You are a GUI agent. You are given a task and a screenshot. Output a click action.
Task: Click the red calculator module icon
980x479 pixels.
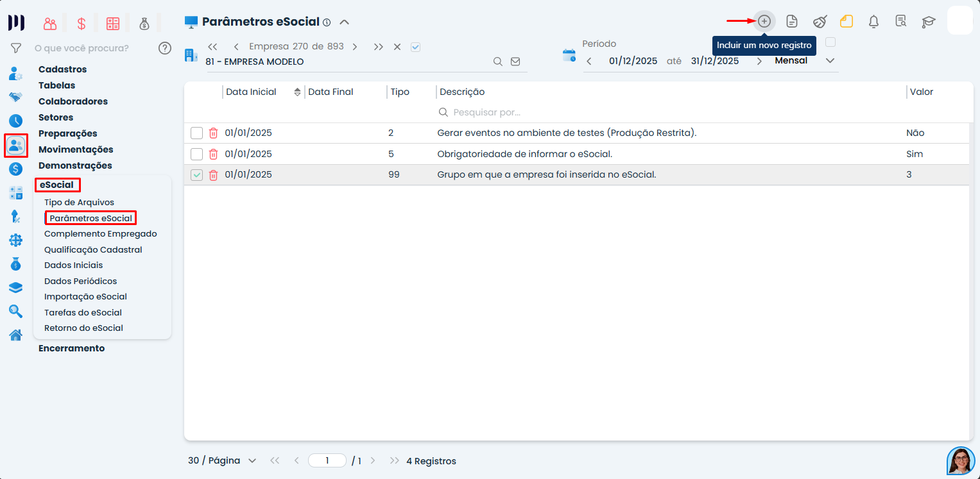(113, 24)
